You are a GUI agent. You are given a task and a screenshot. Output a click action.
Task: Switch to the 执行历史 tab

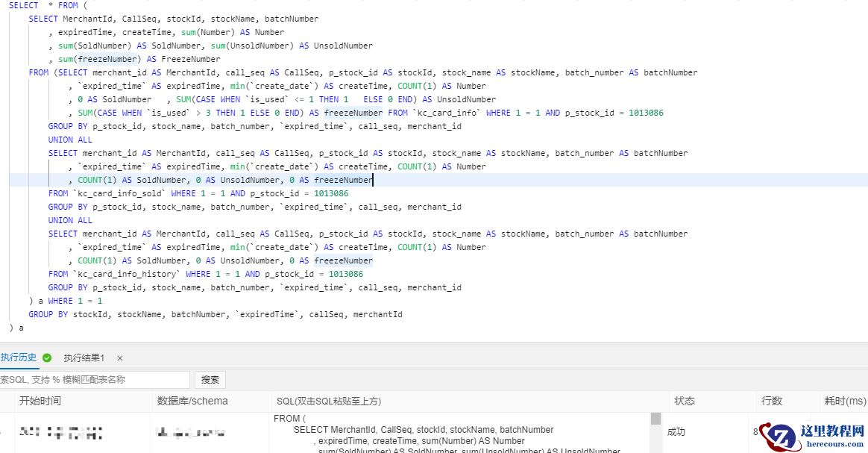tap(18, 357)
